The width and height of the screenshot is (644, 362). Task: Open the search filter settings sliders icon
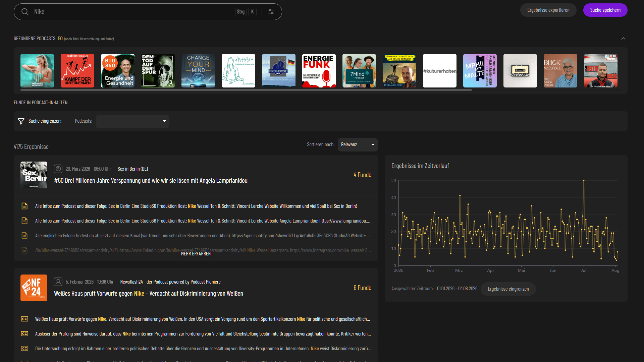(271, 12)
